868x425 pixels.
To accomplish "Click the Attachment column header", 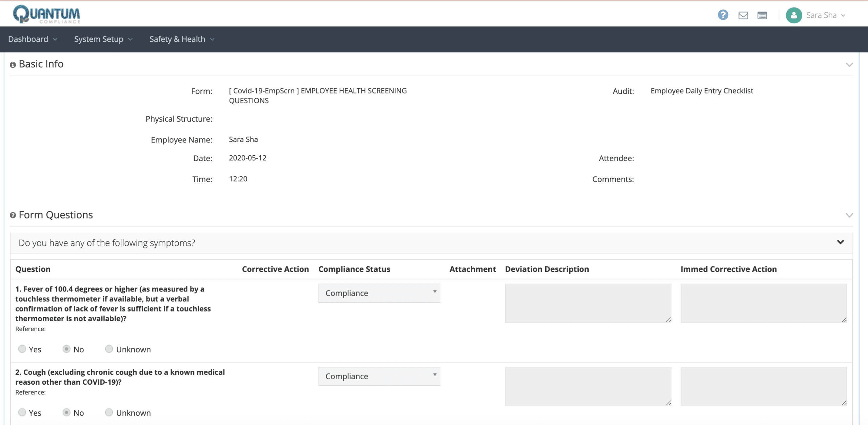I will point(473,269).
